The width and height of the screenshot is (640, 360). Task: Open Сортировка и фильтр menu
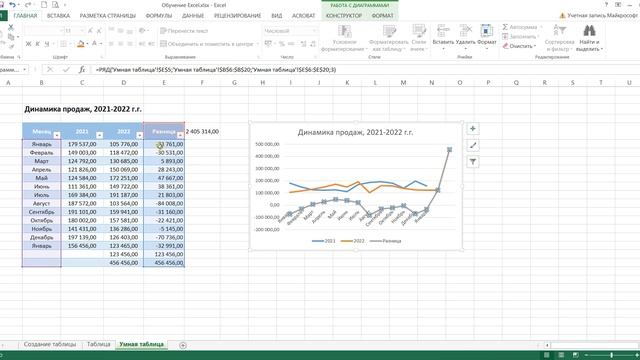pyautogui.click(x=559, y=38)
